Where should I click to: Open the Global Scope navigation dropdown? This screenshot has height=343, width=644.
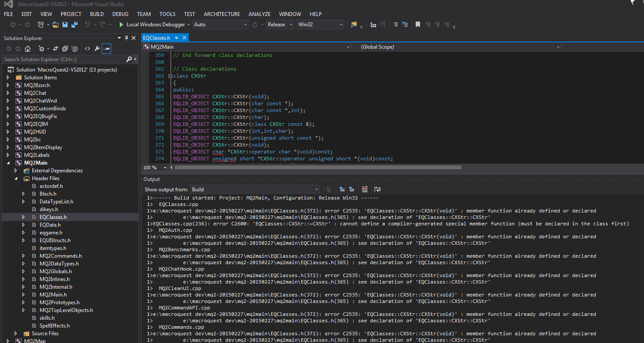pos(457,47)
